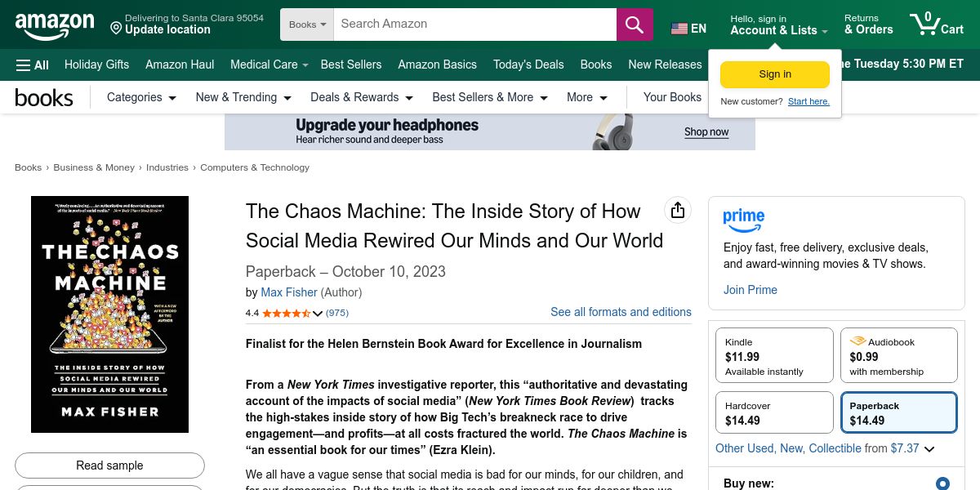980x490 pixels.
Task: Click the Join Prime link
Action: [x=751, y=290]
